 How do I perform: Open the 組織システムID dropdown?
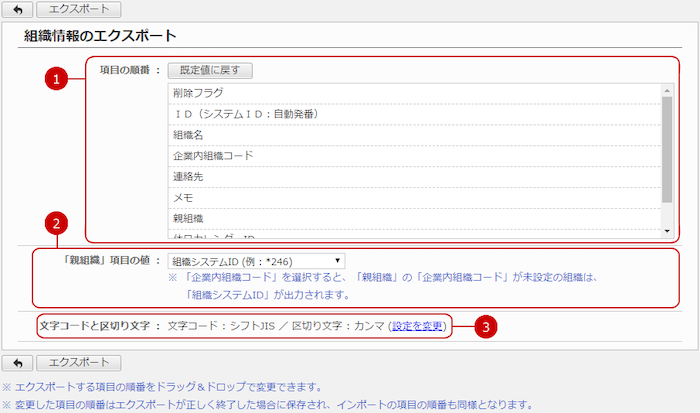pyautogui.click(x=256, y=260)
